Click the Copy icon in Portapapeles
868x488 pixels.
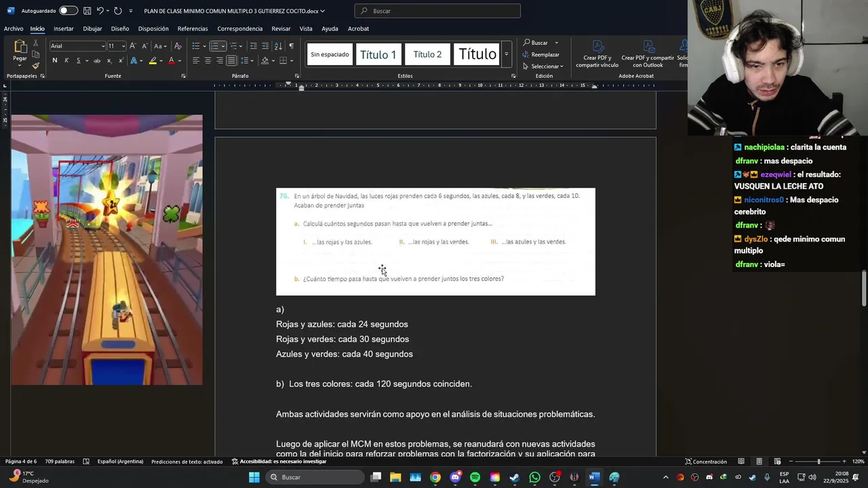[x=36, y=54]
